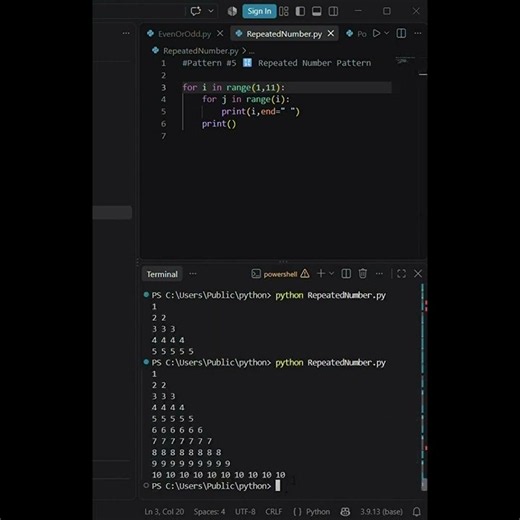The width and height of the screenshot is (520, 520).
Task: Click the print() statement on line 6
Action: pyautogui.click(x=219, y=124)
